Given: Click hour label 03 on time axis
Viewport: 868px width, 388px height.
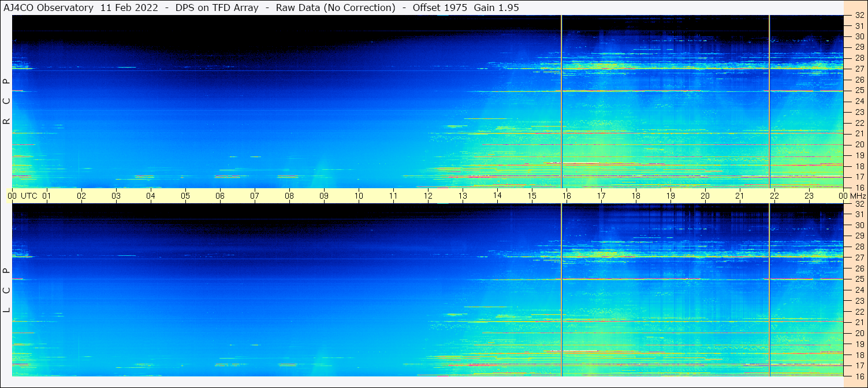Looking at the screenshot, I should (116, 196).
